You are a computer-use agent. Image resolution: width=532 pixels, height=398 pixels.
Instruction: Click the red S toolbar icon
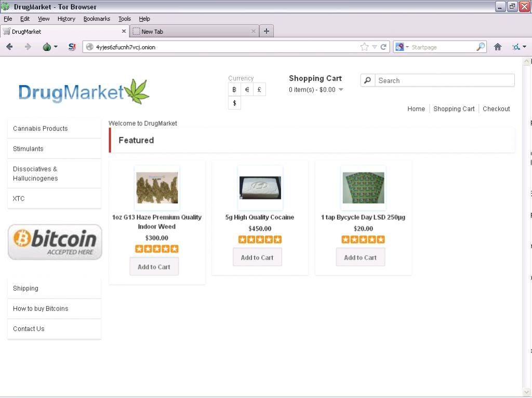pyautogui.click(x=72, y=47)
